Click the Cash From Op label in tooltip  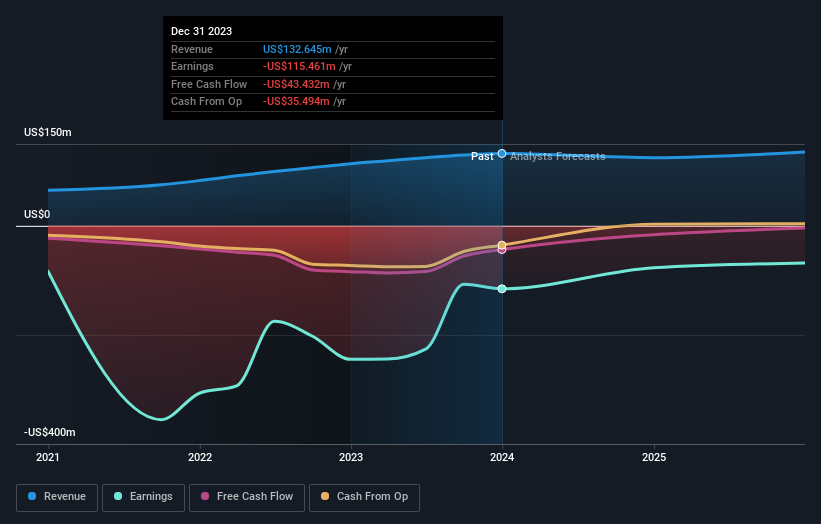coord(206,102)
